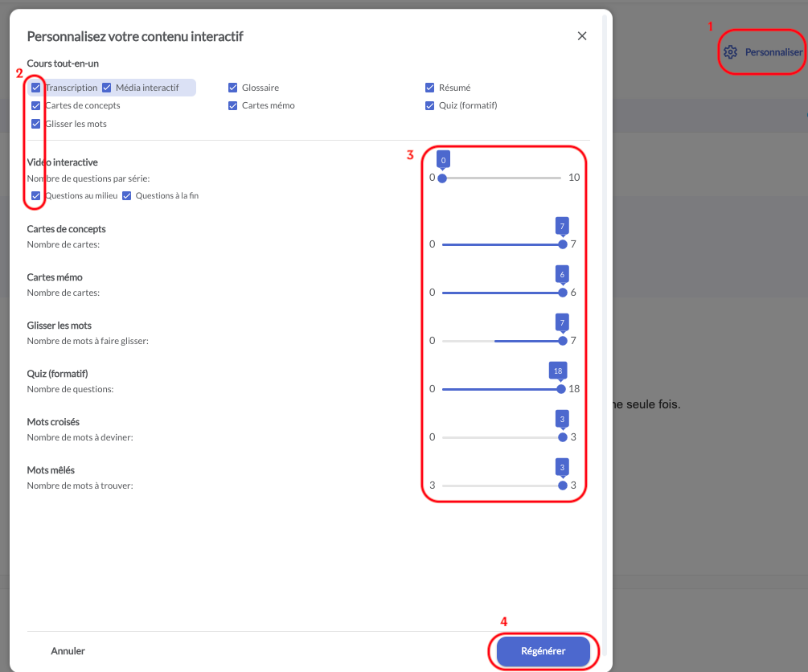Viewport: 808px width, 672px height.
Task: Toggle the Quiz (formatif) checkbox
Action: point(430,105)
